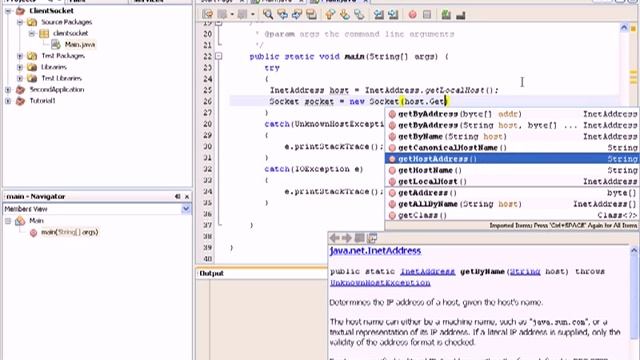The image size is (640, 360).
Task: Click the Tutorial1 project icon
Action: pyautogui.click(x=20, y=101)
